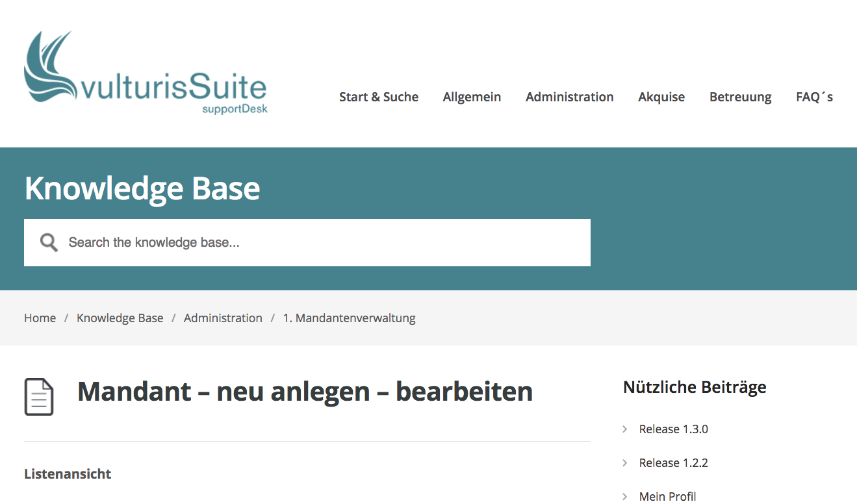Click the vulturisSuite supportDesk logo
The height and width of the screenshot is (504, 857).
pos(146,74)
